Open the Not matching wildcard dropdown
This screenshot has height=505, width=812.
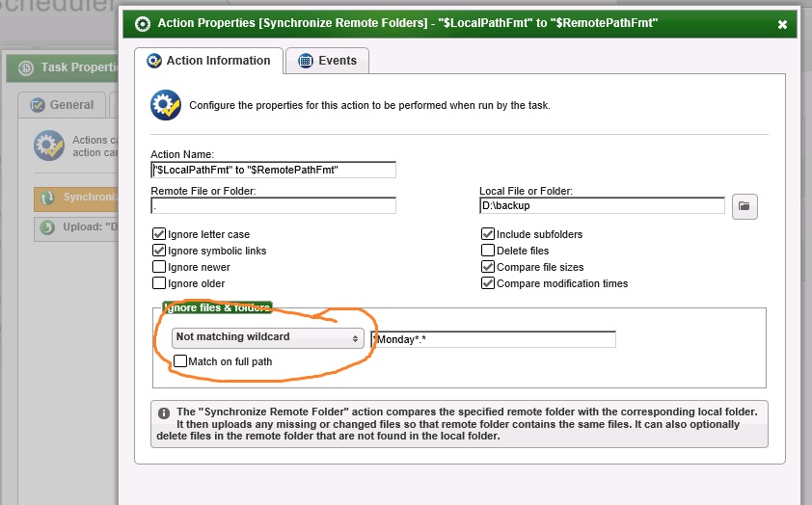(268, 338)
